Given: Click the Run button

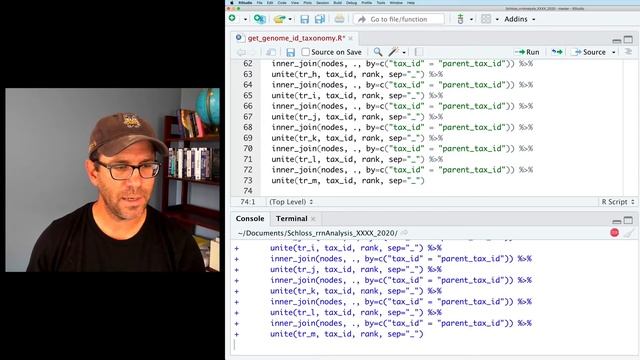Looking at the screenshot, I should click(527, 52).
